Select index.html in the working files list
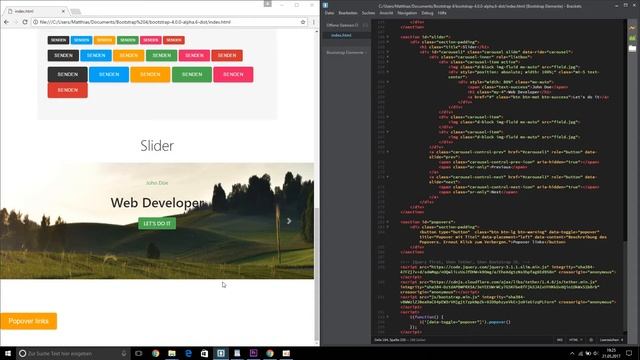Viewport: 640px width, 360px height. pos(347,35)
